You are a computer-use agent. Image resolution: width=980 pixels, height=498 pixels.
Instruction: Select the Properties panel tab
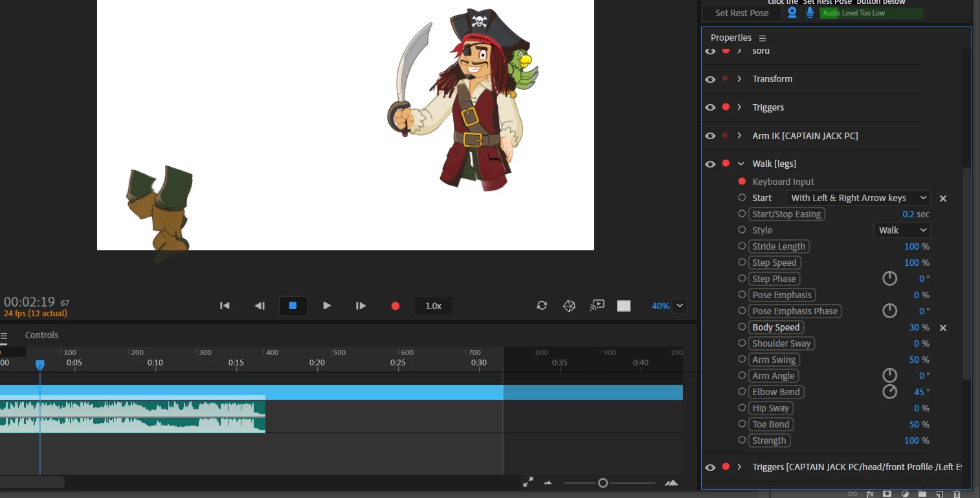click(x=731, y=38)
